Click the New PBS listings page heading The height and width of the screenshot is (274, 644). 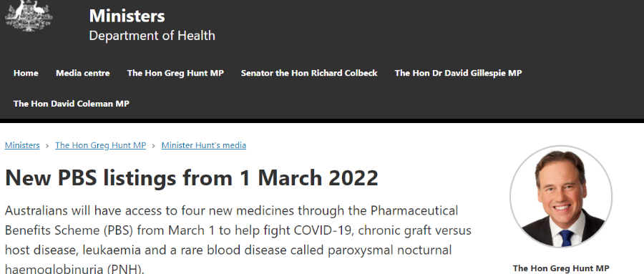tap(191, 178)
